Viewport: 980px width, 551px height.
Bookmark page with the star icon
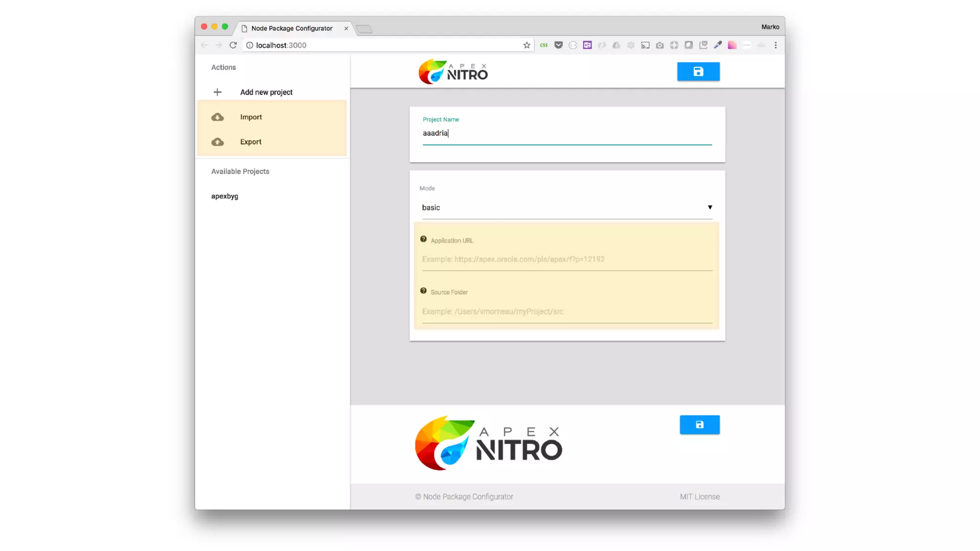pos(526,45)
